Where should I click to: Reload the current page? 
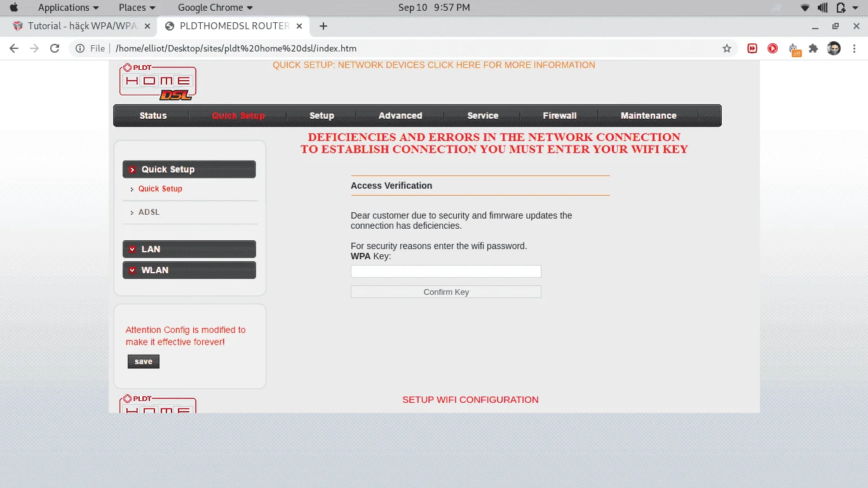(55, 48)
